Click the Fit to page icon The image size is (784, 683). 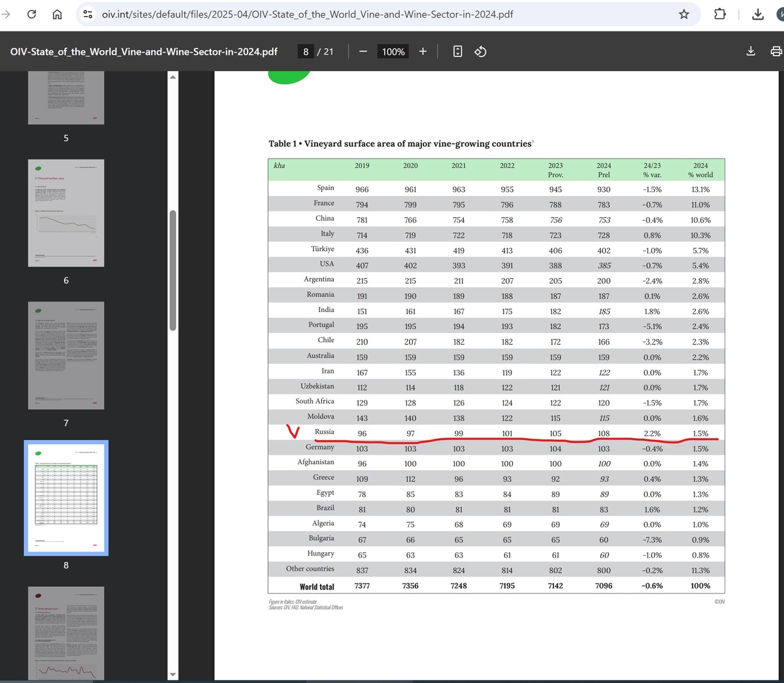tap(457, 52)
